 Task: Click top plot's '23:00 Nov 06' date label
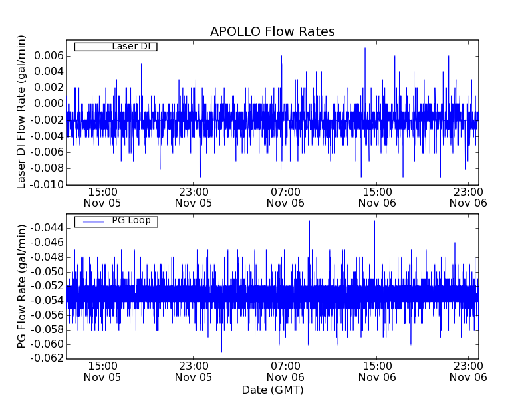468,198
